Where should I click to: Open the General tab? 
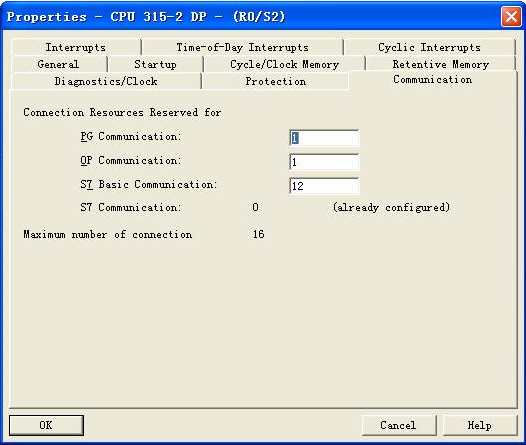click(x=59, y=64)
